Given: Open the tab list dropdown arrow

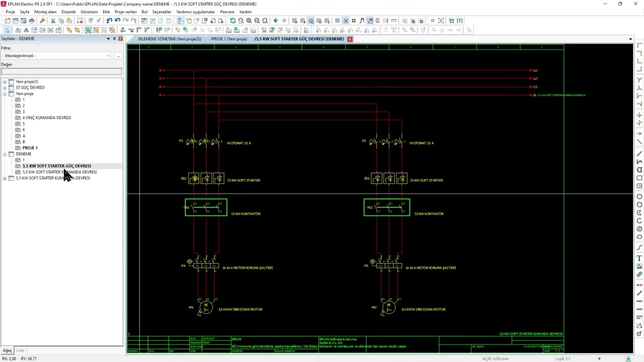Looking at the screenshot, I should tap(630, 39).
